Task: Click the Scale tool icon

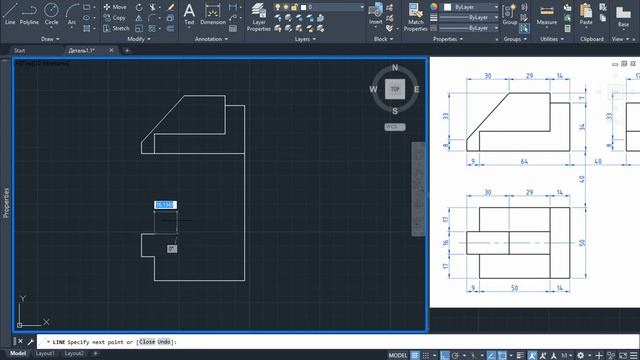Action: [x=139, y=28]
